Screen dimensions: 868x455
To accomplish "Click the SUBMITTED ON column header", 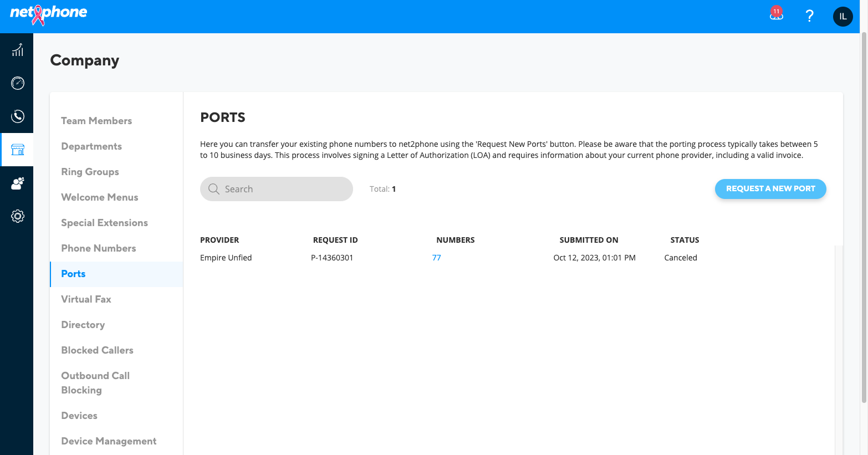I will click(x=589, y=240).
